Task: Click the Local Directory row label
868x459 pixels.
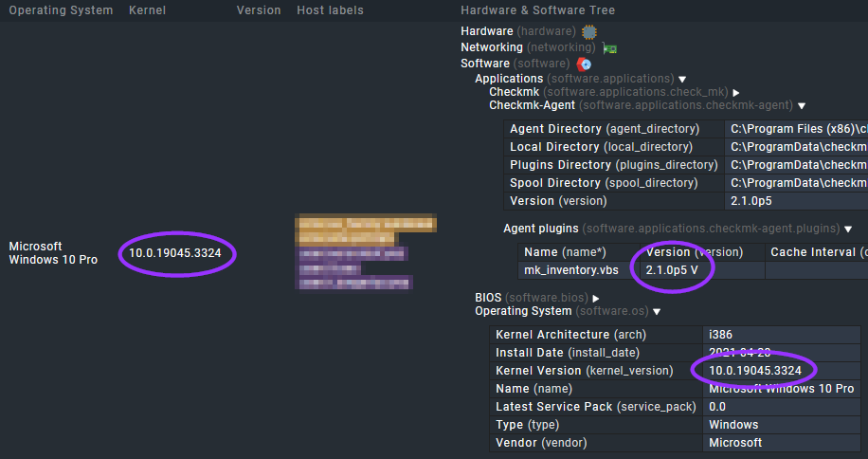Action: [x=601, y=147]
